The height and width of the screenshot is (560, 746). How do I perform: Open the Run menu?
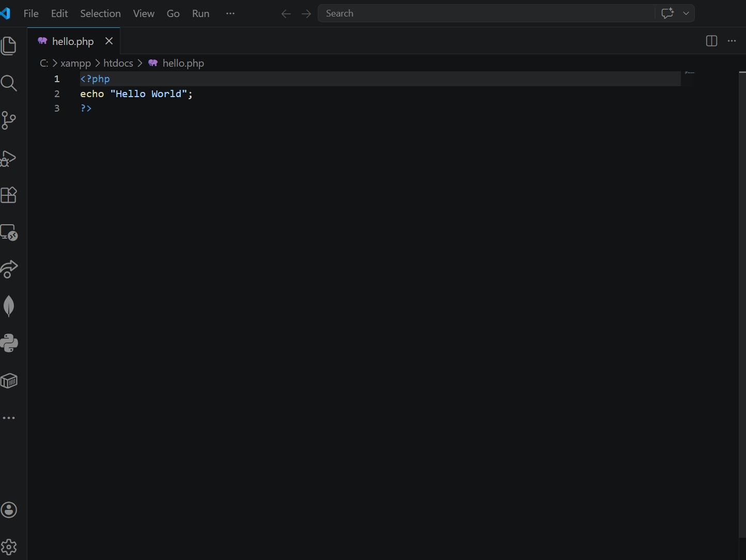200,13
